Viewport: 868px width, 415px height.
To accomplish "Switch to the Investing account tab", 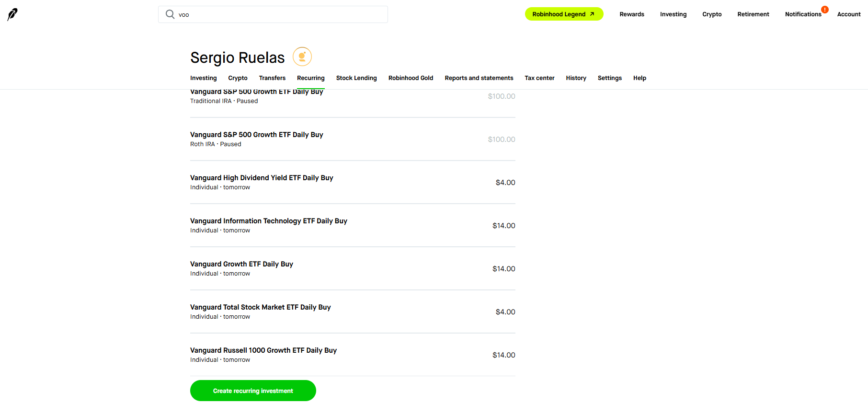I will point(203,78).
